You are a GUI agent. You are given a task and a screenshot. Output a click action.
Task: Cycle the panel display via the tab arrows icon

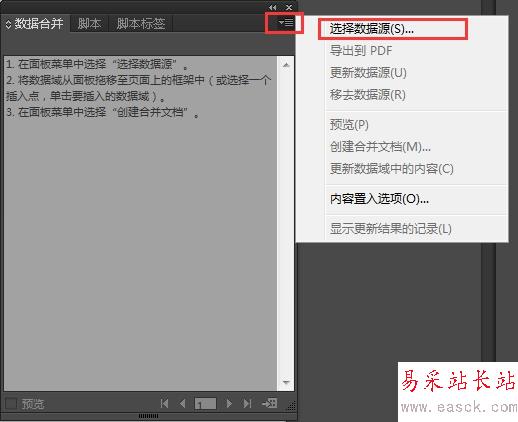tap(8, 24)
